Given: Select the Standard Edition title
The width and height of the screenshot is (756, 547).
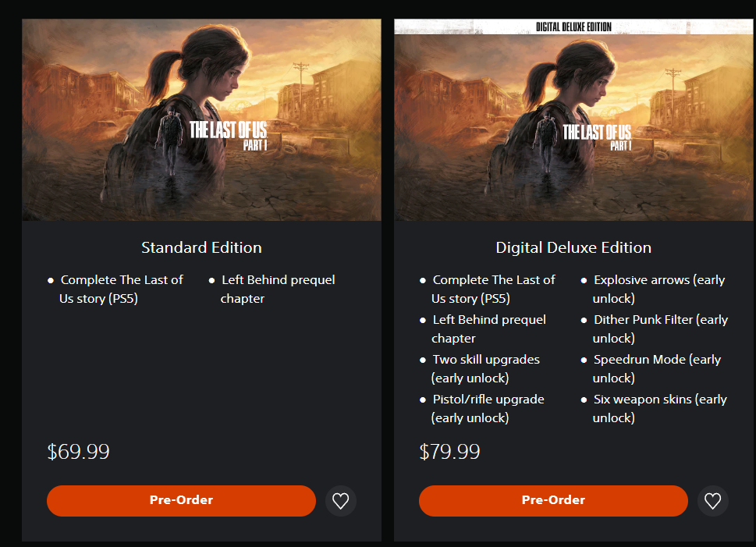Looking at the screenshot, I should [x=201, y=247].
